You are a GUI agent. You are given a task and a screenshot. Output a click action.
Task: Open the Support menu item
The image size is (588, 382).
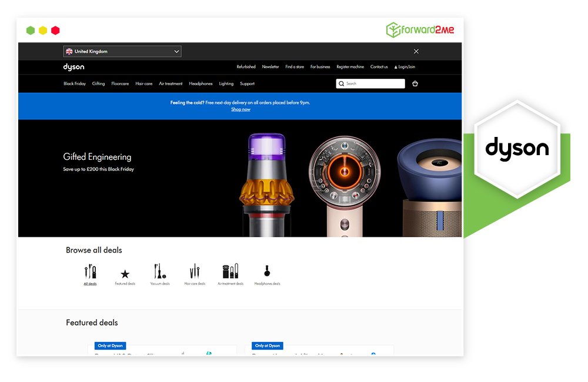point(247,83)
